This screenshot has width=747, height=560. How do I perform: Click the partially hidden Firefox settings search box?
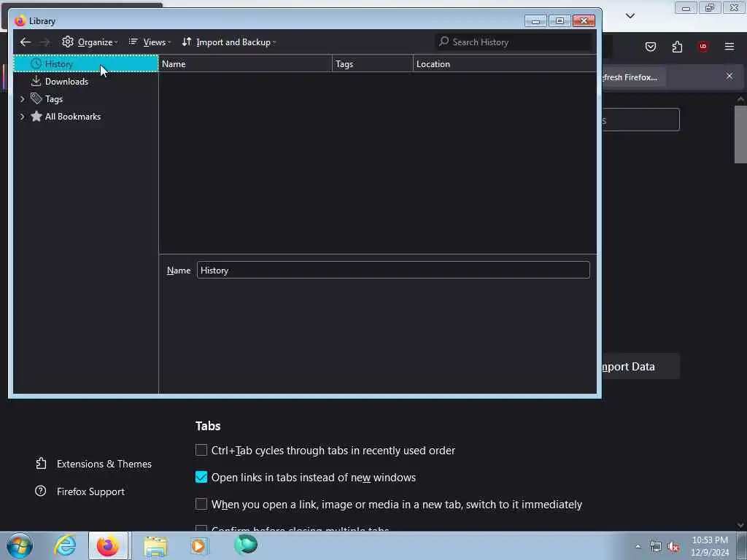(640, 120)
